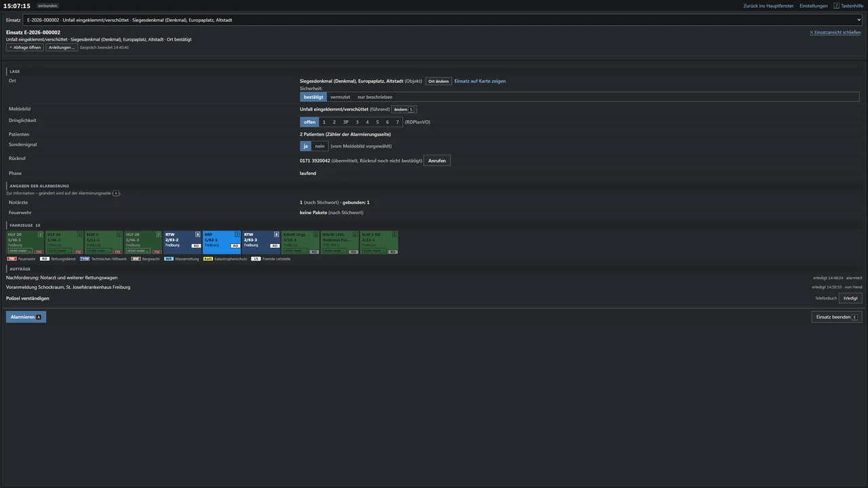Select vehicle tile NEF 1/82-1
Viewport: 868px width, 488px height.
pyautogui.click(x=222, y=243)
